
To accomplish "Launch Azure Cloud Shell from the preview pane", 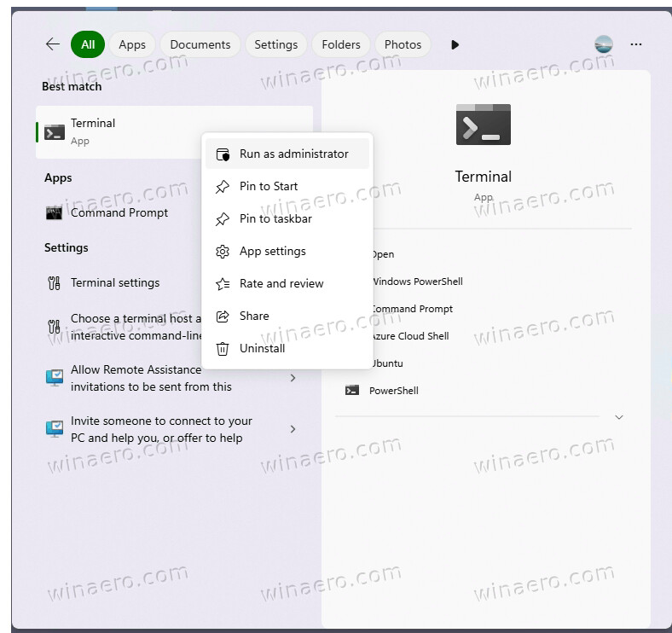I will (411, 336).
